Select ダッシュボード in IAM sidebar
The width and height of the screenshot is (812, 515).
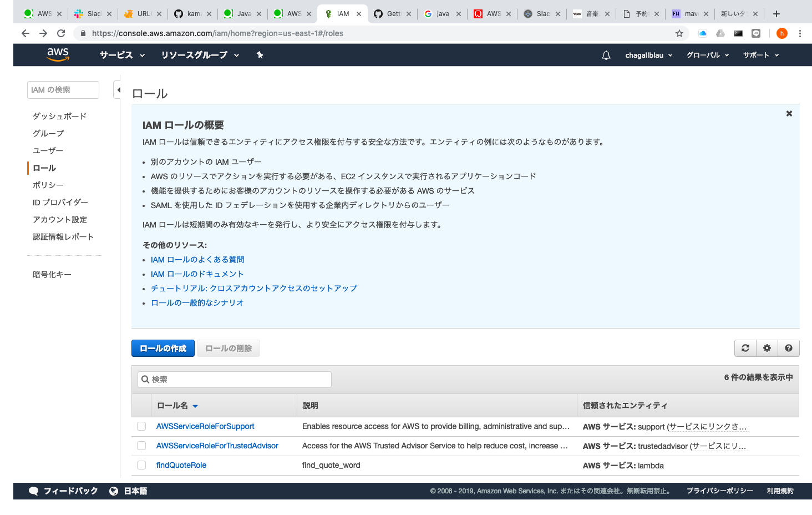pos(60,116)
